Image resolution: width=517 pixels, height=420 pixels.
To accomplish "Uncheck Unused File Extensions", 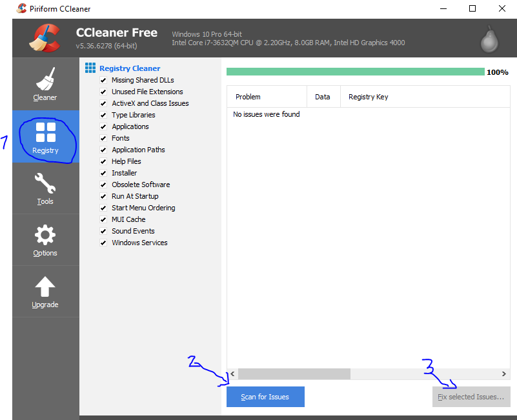I will point(103,92).
